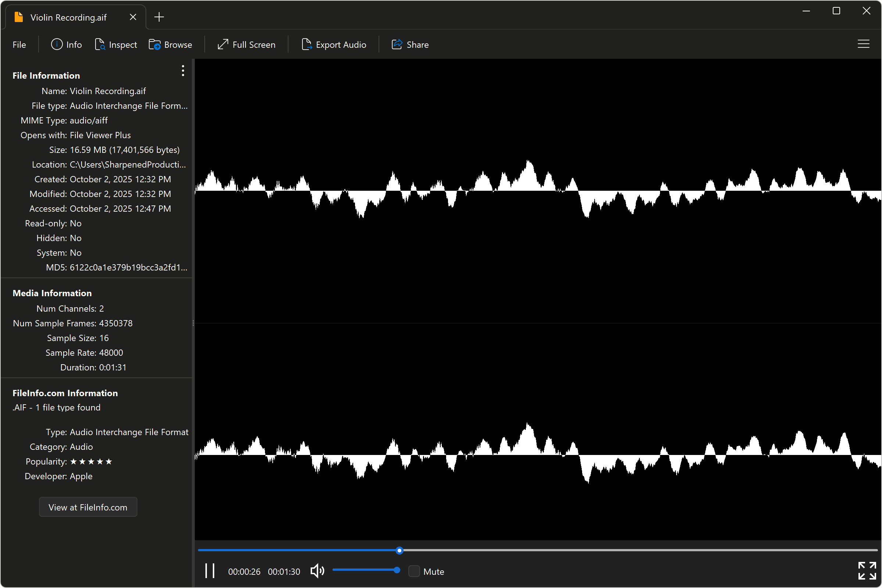Open the Info panel
This screenshot has width=882, height=588.
67,44
